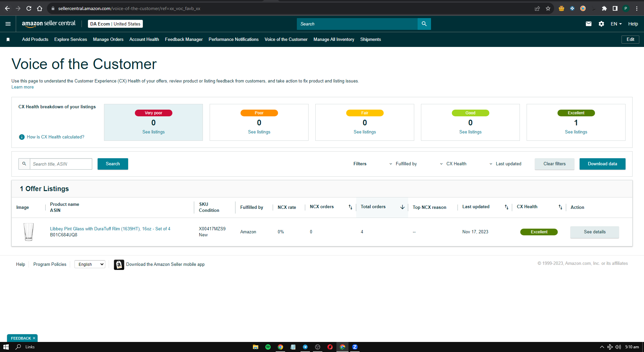Sort by NCX orders column arrows

pyautogui.click(x=350, y=207)
